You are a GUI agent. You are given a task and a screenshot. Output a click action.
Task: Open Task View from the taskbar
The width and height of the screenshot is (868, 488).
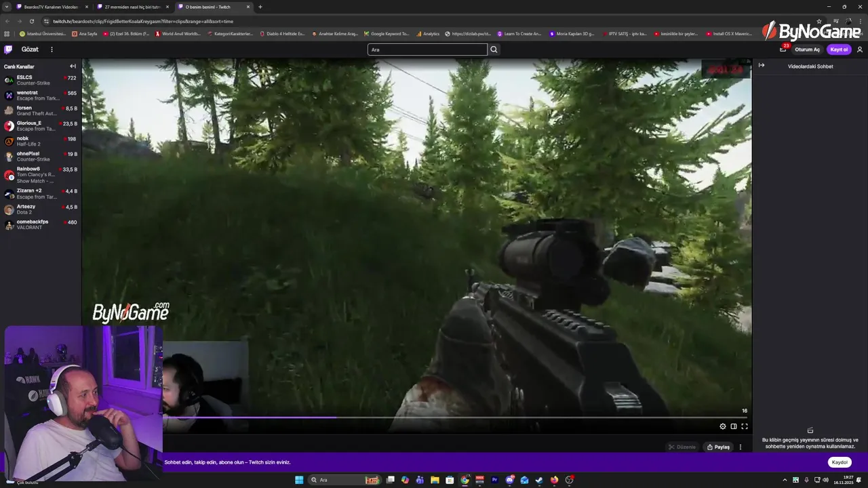(391, 480)
